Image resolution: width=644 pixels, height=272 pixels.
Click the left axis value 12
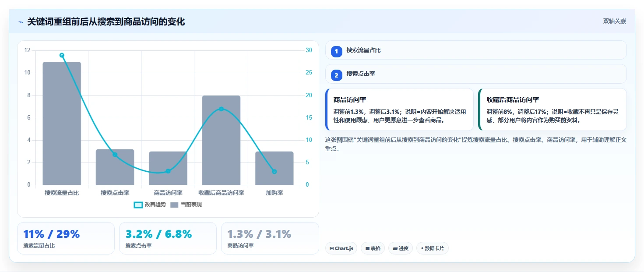click(x=28, y=50)
